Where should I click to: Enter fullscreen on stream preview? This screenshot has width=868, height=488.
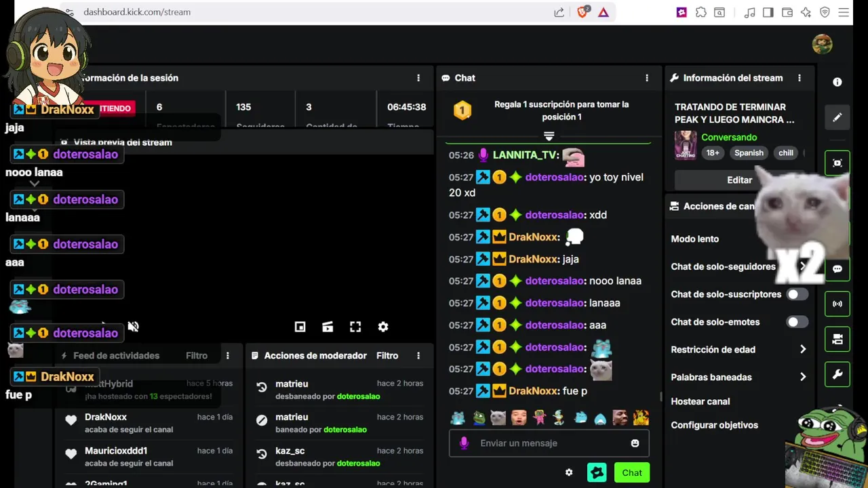point(355,327)
